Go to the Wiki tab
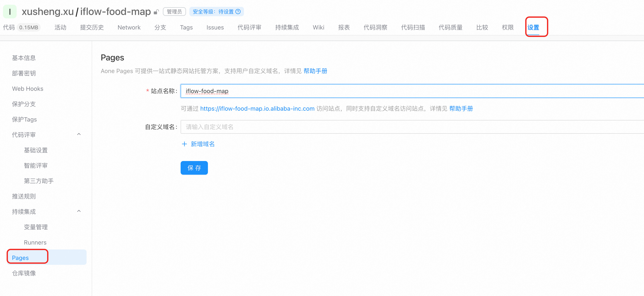 [x=318, y=27]
